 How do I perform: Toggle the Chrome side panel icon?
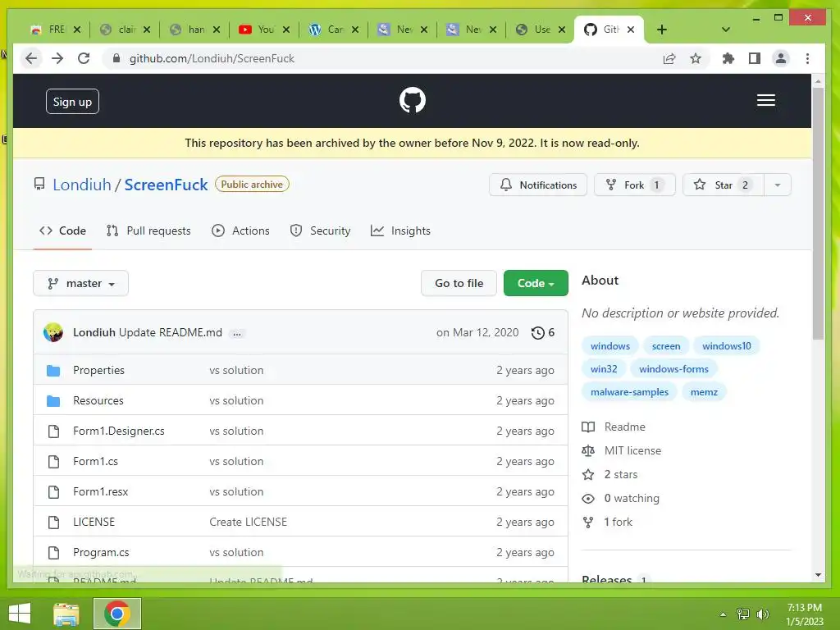pos(755,58)
